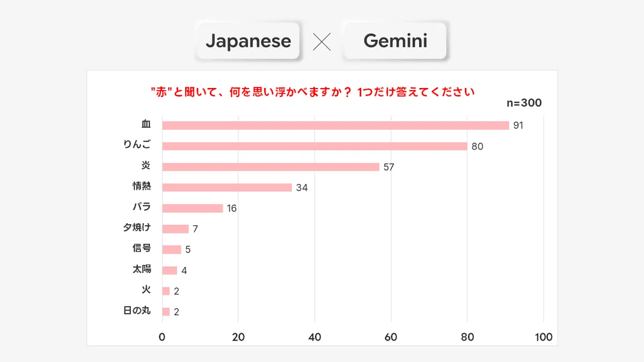Select the 日の丸 category label
Image resolution: width=644 pixels, height=362 pixels.
point(137,311)
